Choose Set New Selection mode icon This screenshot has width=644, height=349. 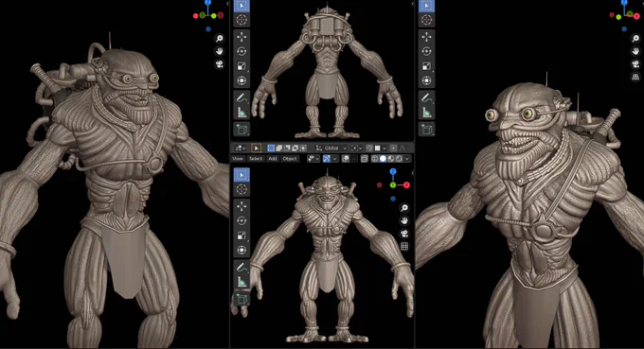click(271, 148)
